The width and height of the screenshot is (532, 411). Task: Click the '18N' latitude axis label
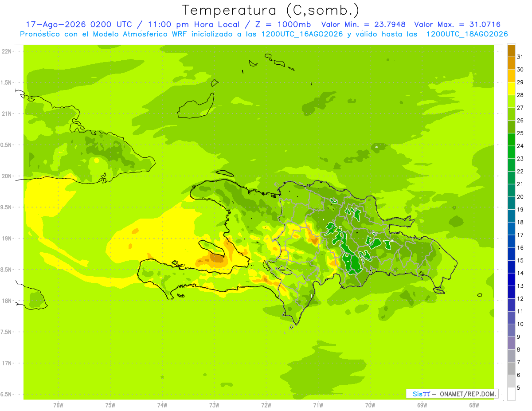(7, 301)
